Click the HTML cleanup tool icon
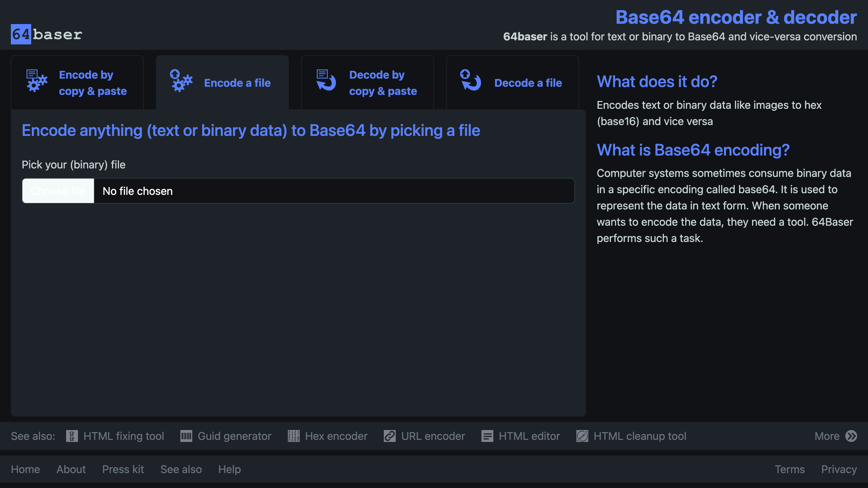Viewport: 868px width, 488px height. coord(582,436)
